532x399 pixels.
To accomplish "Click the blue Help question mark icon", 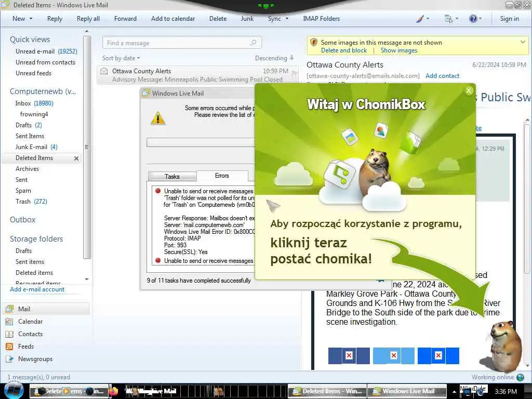I will [x=473, y=19].
